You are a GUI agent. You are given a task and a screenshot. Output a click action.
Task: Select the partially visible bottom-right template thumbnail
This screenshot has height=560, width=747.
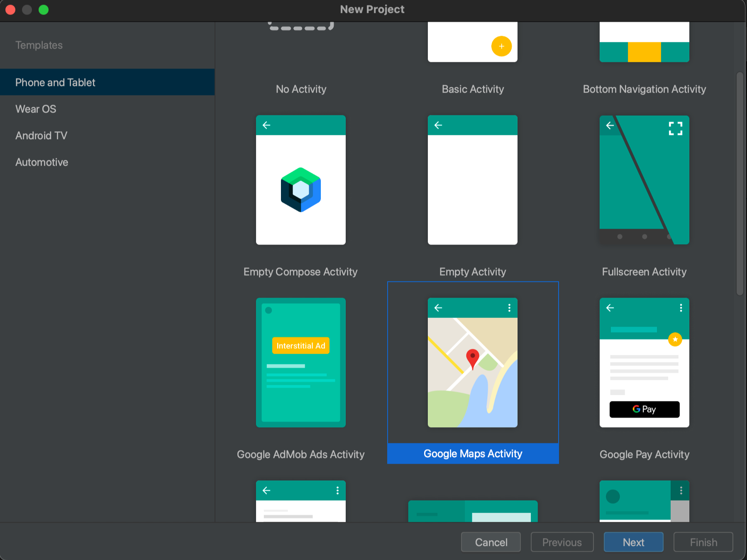[644, 501]
